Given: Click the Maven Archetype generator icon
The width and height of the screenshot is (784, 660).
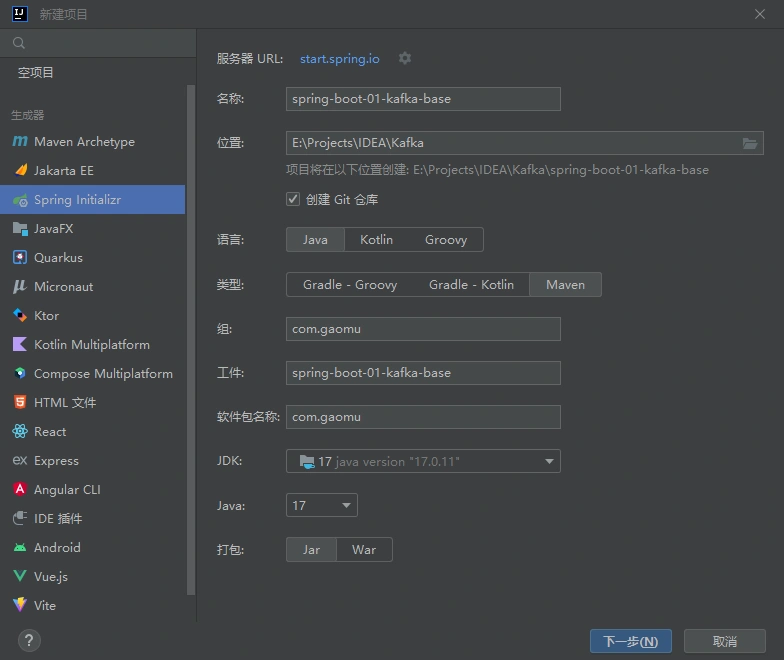Looking at the screenshot, I should click(x=19, y=142).
